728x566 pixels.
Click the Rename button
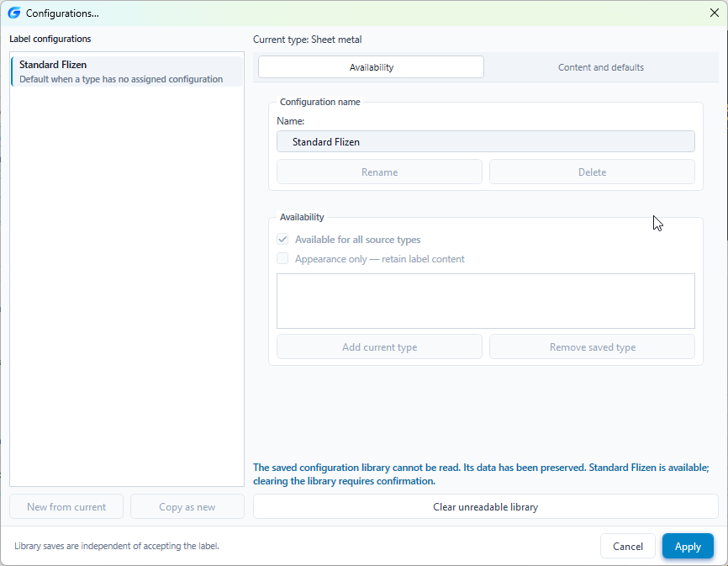[379, 172]
